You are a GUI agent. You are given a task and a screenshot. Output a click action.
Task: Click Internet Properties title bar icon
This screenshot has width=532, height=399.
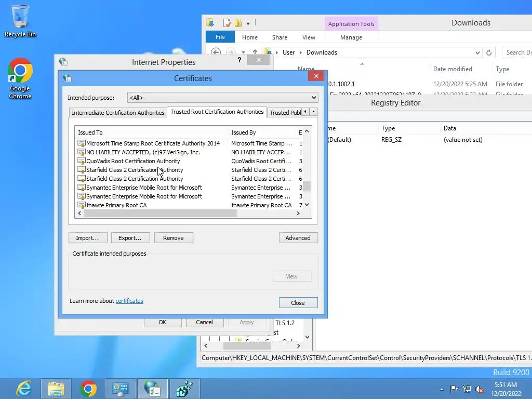pos(63,62)
